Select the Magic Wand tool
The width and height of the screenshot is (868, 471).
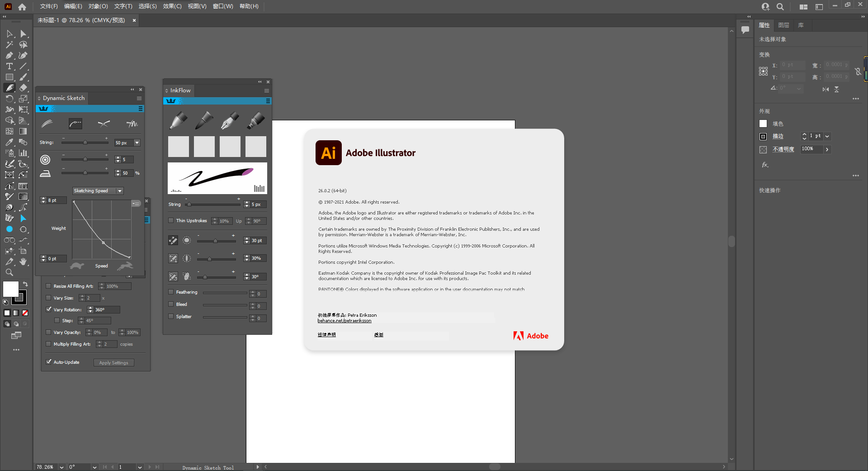point(9,45)
